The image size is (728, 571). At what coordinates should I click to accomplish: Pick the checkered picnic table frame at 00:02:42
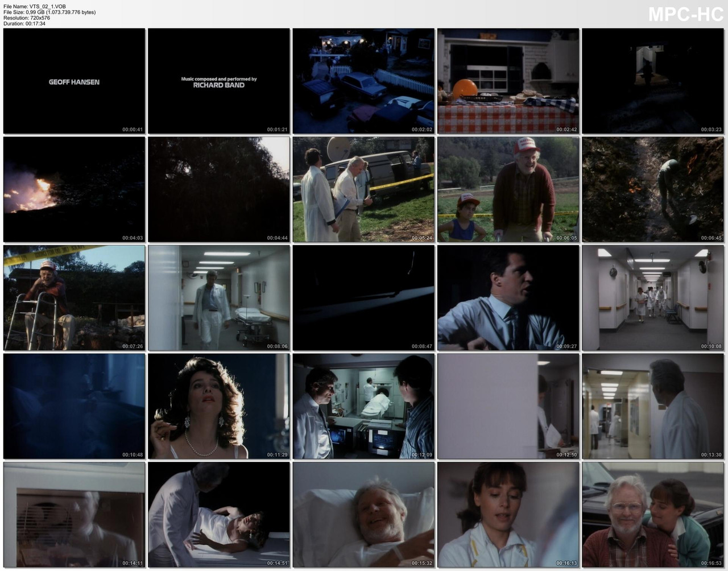[508, 81]
